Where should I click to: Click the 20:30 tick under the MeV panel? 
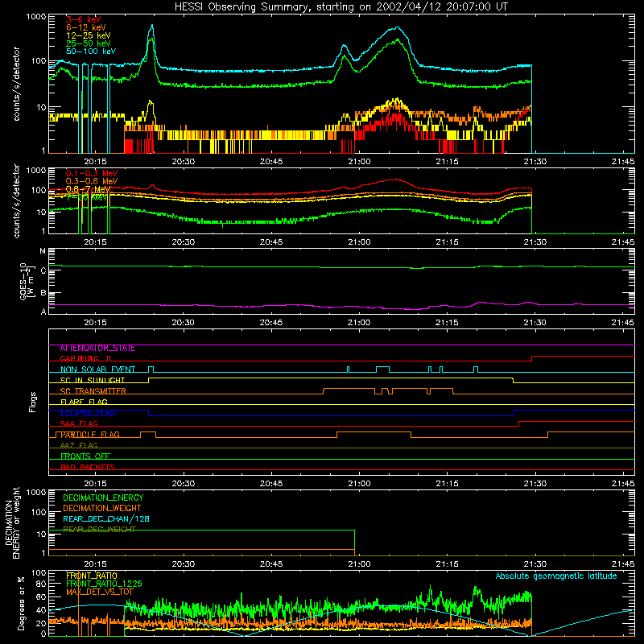(x=184, y=242)
